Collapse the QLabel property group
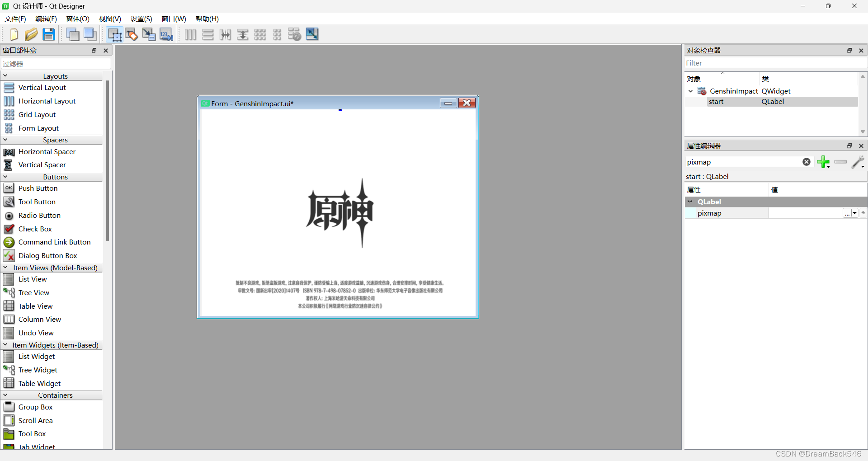The height and width of the screenshot is (461, 868). coord(690,202)
